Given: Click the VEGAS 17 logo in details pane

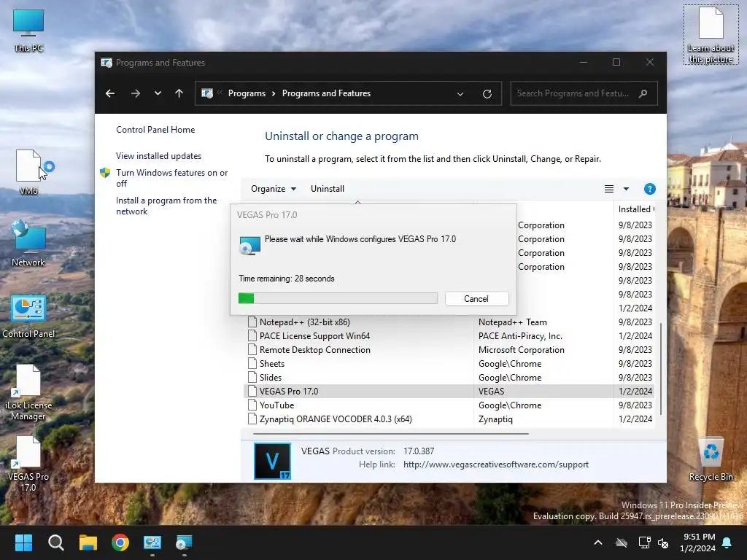Looking at the screenshot, I should coord(273,461).
